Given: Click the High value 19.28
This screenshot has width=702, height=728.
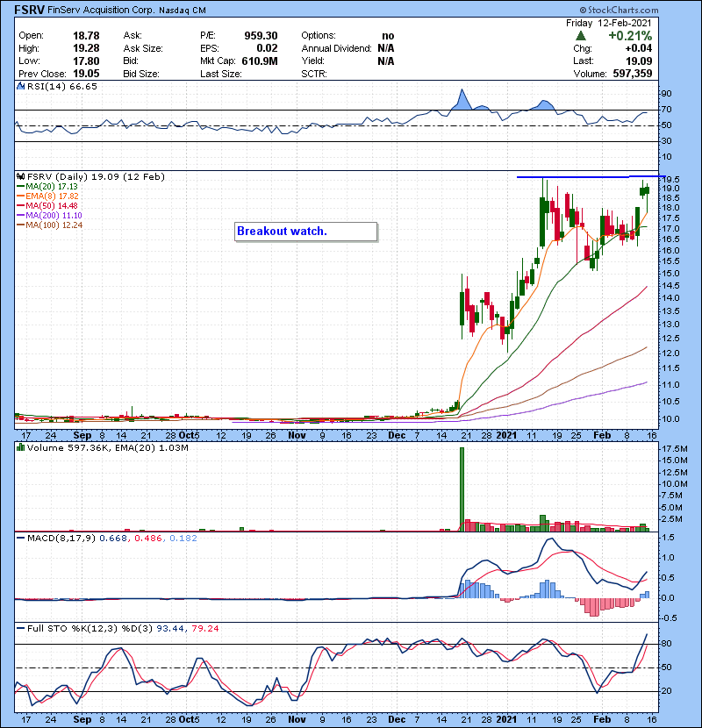Looking at the screenshot, I should pyautogui.click(x=86, y=48).
